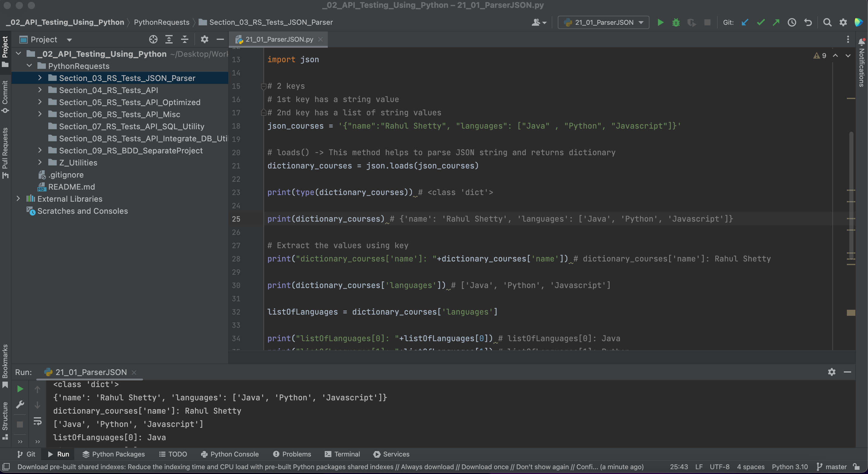868x474 pixels.
Task: Toggle Project side tool window button
Action: click(x=5, y=52)
